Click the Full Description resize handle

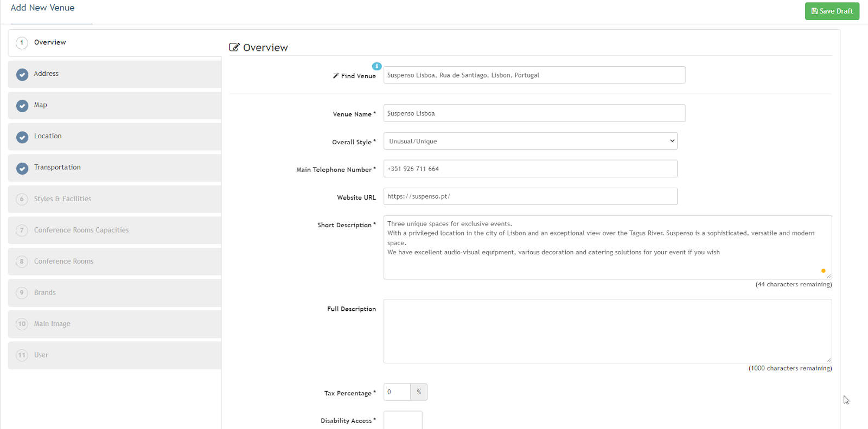coord(828,360)
